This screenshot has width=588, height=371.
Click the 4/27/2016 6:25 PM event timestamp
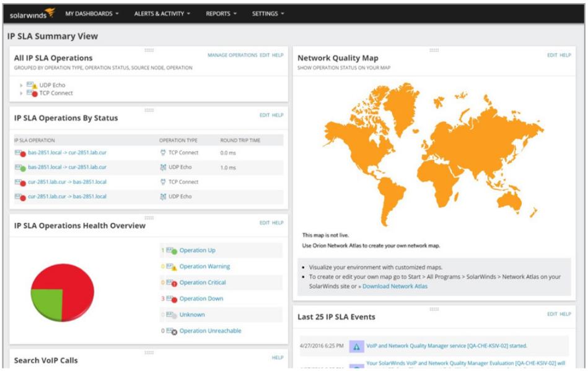[x=322, y=346]
